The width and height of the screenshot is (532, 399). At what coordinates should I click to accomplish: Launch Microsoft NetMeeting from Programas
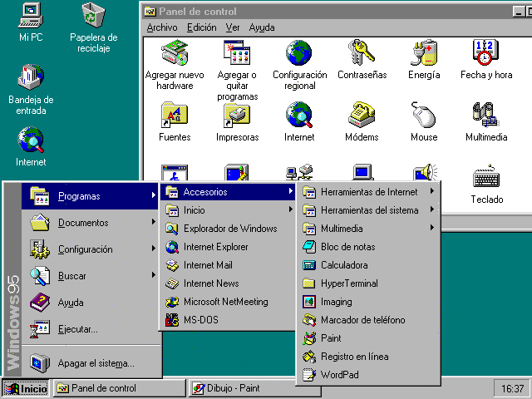click(x=228, y=302)
